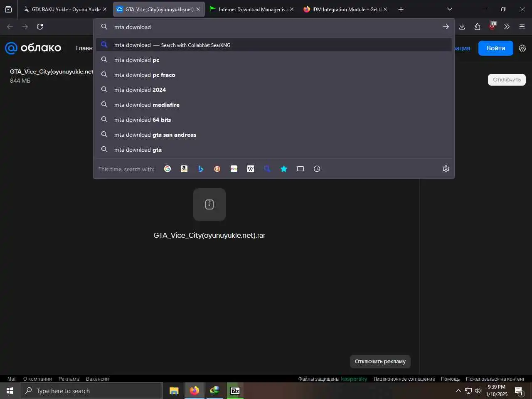Viewport: 532px width, 399px height.
Task: Close the GTA_Vice_City tab
Action: coord(198,9)
